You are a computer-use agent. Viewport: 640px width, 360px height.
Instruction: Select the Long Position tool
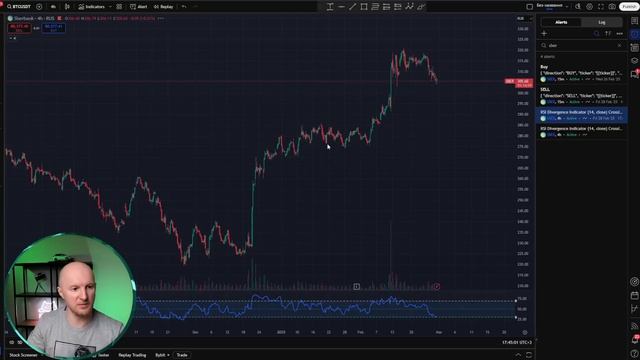pyautogui.click(x=386, y=7)
